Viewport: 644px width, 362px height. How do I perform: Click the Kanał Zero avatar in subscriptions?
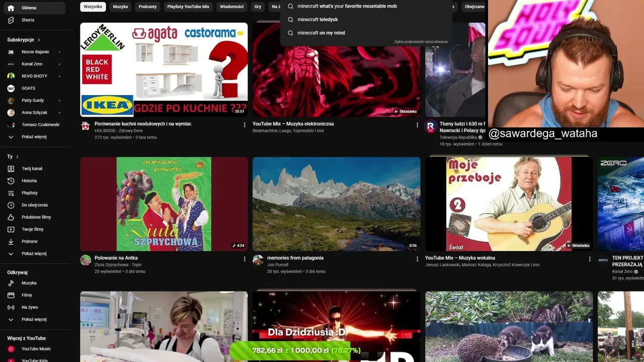click(x=11, y=64)
